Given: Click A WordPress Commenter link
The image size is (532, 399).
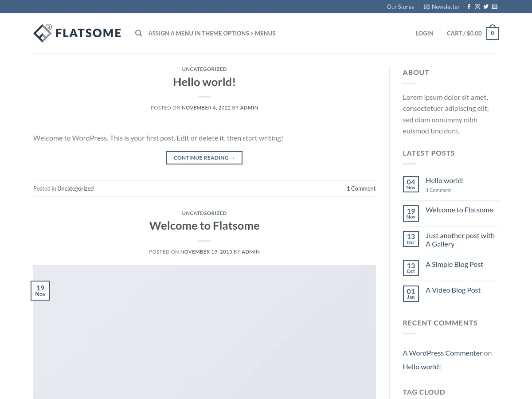Looking at the screenshot, I should (x=442, y=353).
